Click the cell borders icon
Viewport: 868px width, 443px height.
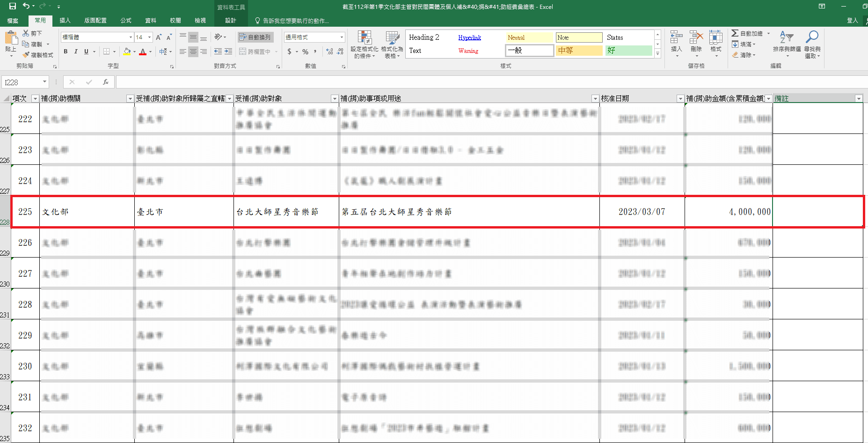tap(107, 52)
